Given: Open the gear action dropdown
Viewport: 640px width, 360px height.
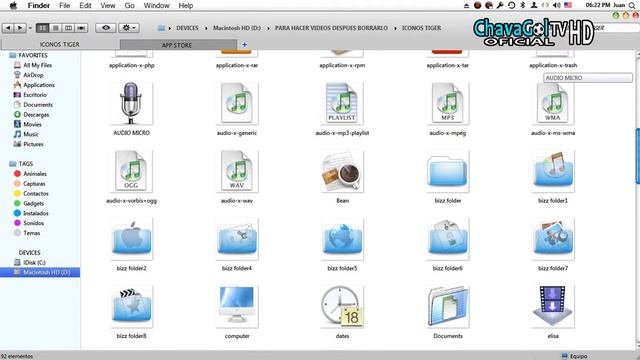Looking at the screenshot, I should (129, 28).
